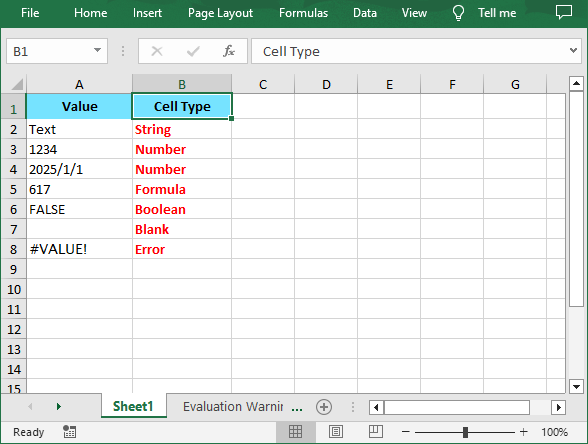Click the red Formula cell
Image resolution: width=588 pixels, height=444 pixels.
click(182, 189)
